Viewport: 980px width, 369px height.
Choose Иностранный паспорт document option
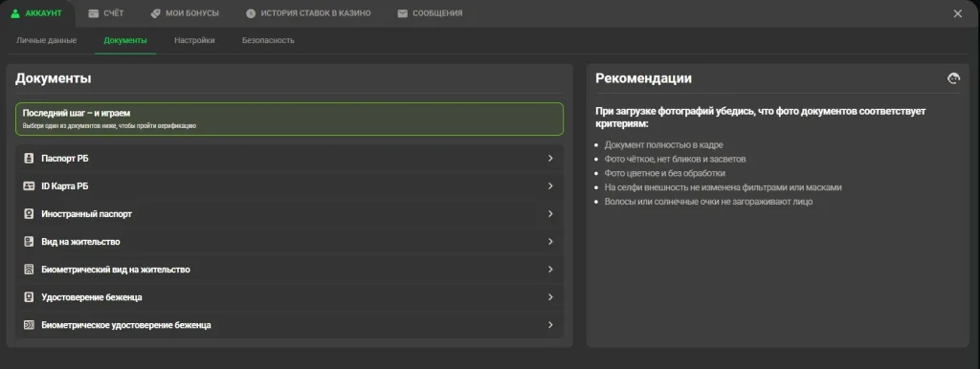(289, 213)
